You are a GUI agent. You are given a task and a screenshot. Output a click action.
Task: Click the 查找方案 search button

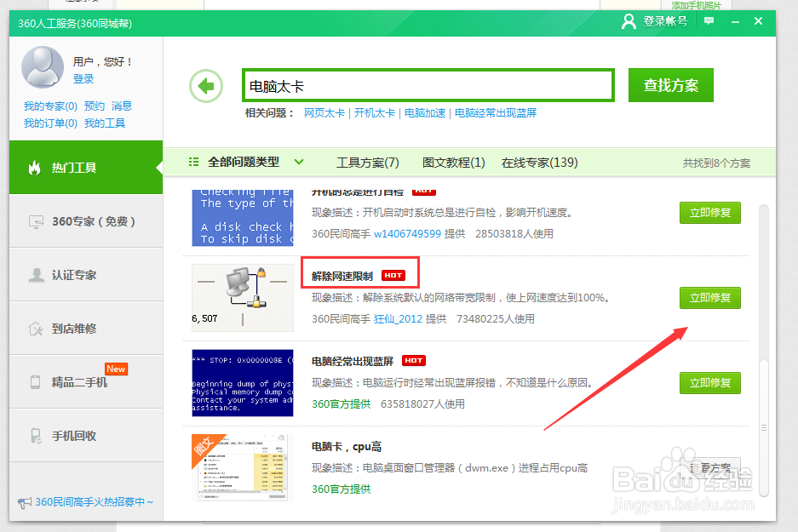[671, 85]
